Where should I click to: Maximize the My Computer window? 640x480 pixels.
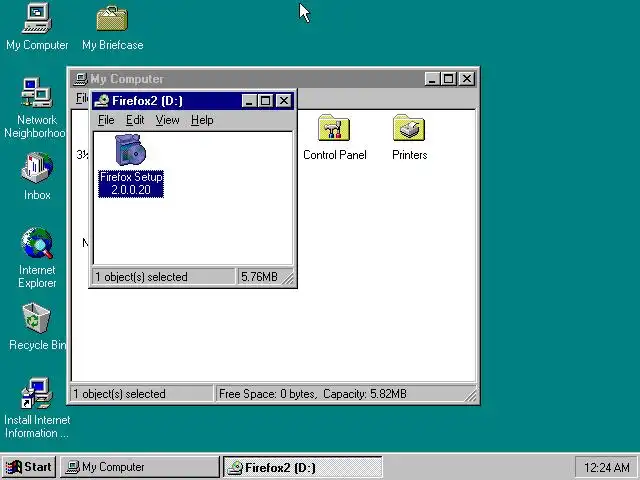click(x=448, y=79)
